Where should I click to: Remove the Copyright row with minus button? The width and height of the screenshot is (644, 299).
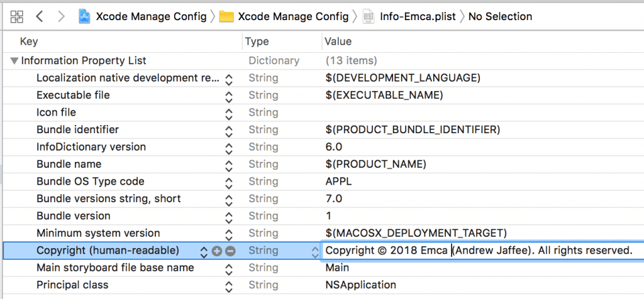click(x=230, y=251)
